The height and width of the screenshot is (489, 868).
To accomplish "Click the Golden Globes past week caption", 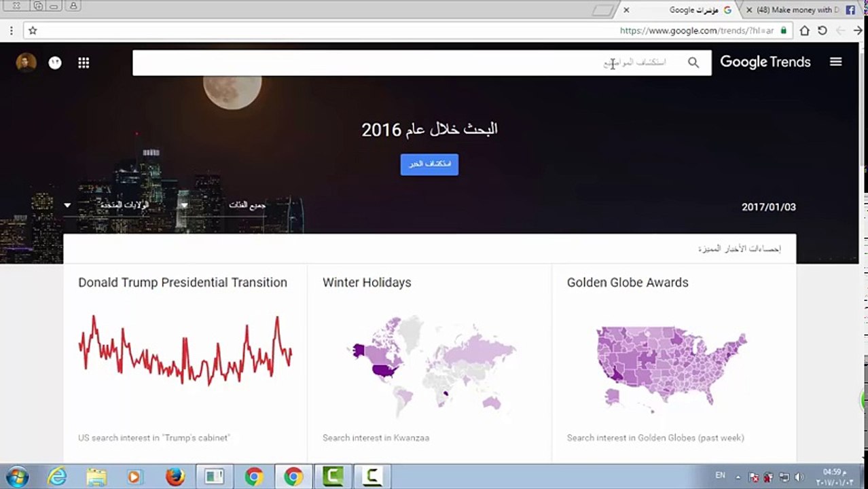I will point(655,438).
